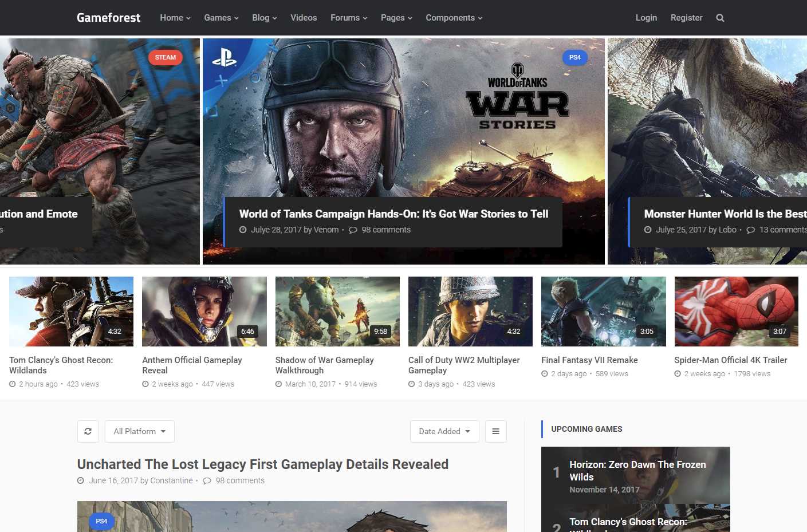Open Uncharted The Lost Legacy article title
Viewport: 807px width, 532px height.
click(x=262, y=464)
